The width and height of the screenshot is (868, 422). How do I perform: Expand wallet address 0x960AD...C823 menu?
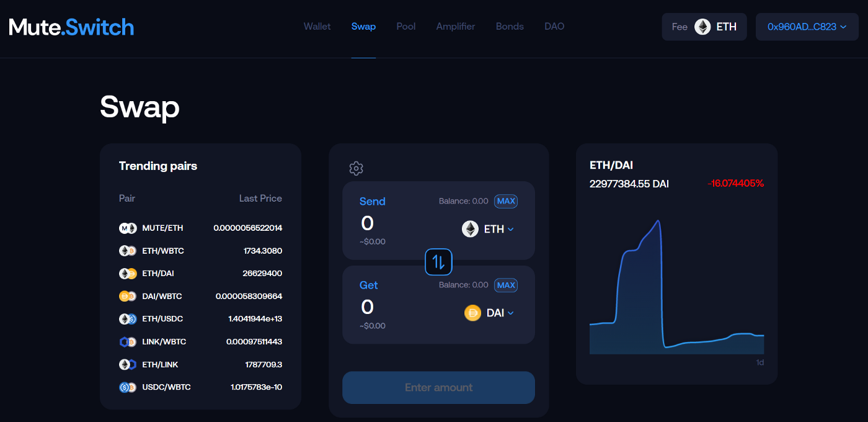807,27
